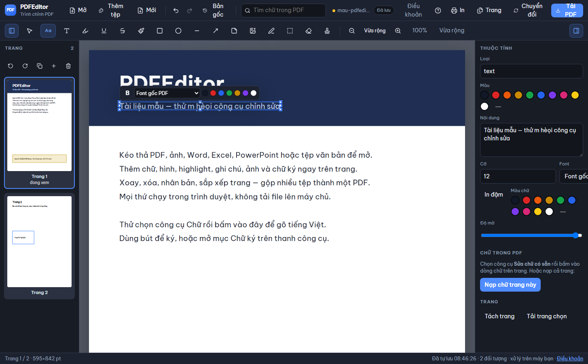Adjust the Độ mờ opacity slider
This screenshot has height=364, width=588.
[x=531, y=235]
